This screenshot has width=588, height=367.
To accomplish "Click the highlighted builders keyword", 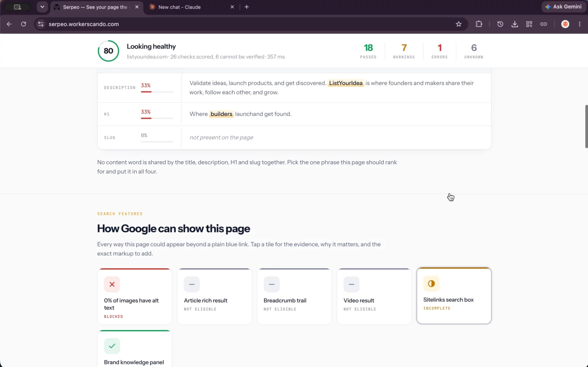I will 221,114.
